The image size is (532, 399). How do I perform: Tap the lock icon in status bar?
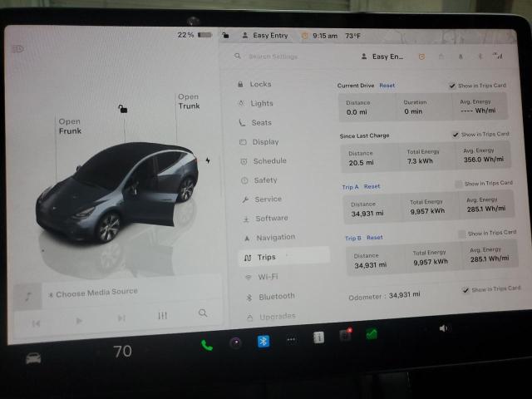click(225, 35)
